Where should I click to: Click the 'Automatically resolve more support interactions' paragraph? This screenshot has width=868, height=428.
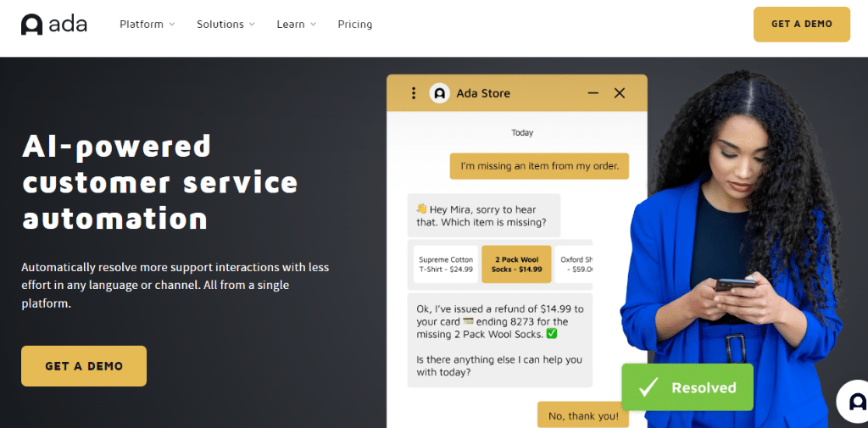point(175,286)
